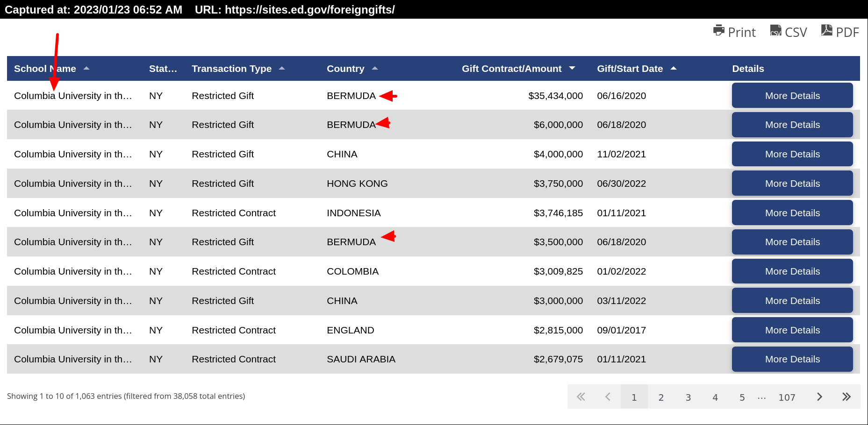Select page 5 in pagination
The height and width of the screenshot is (425, 868).
pos(742,397)
